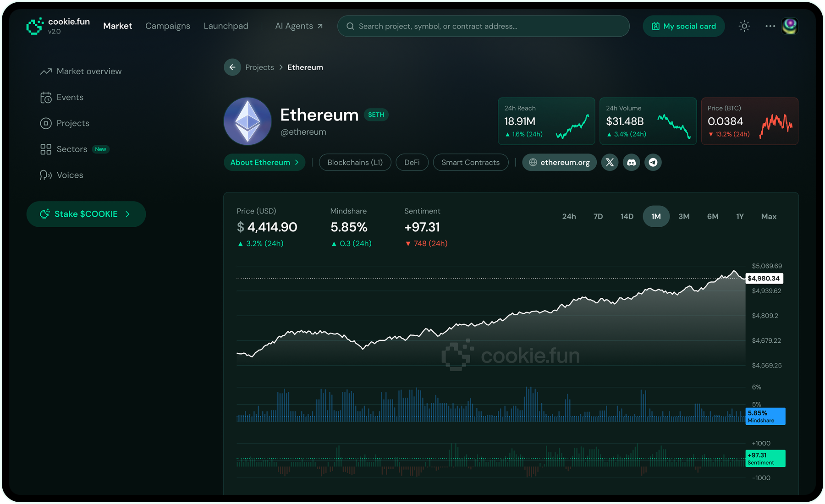The height and width of the screenshot is (504, 825).
Task: Open the Projects breadcrumb link
Action: coord(259,67)
